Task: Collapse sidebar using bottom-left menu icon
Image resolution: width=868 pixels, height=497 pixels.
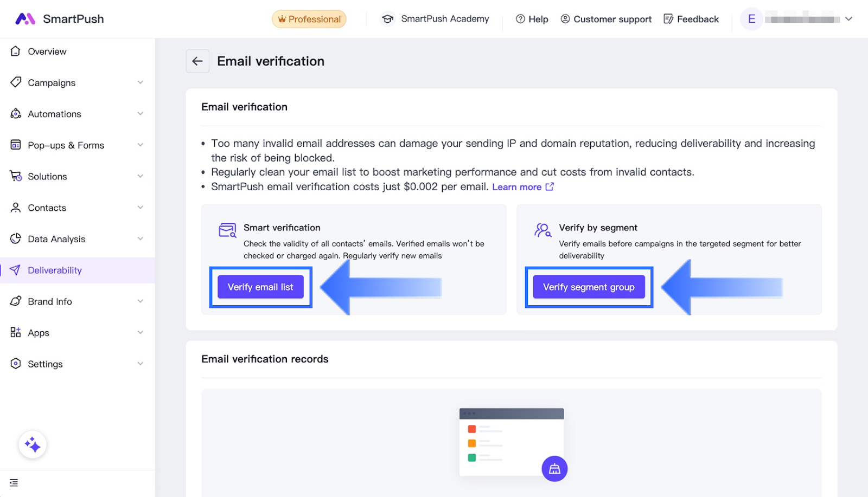Action: [14, 482]
